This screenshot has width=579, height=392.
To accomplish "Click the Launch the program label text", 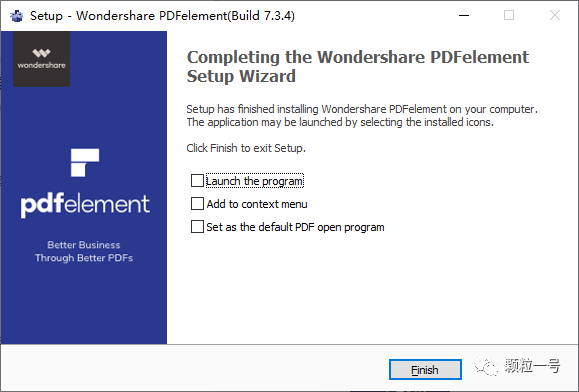I will click(255, 181).
